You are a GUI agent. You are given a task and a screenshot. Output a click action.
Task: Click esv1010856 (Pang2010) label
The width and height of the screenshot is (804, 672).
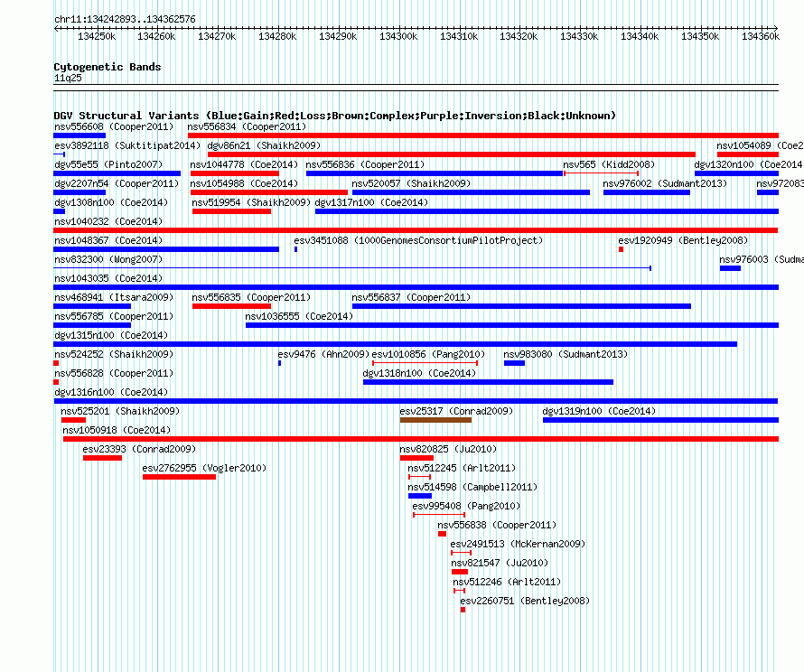pyautogui.click(x=428, y=354)
